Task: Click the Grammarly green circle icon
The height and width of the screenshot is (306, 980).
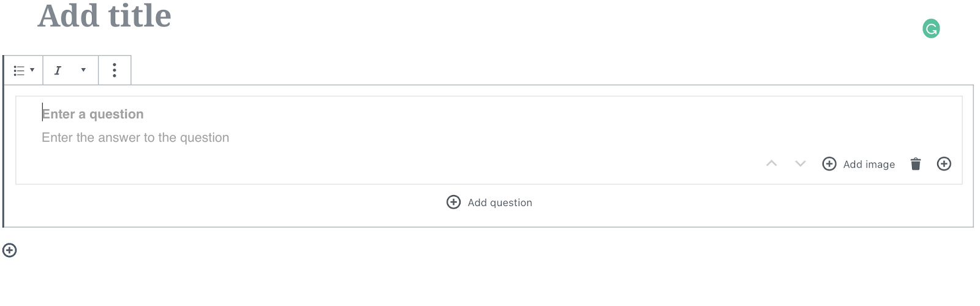Action: click(x=931, y=28)
